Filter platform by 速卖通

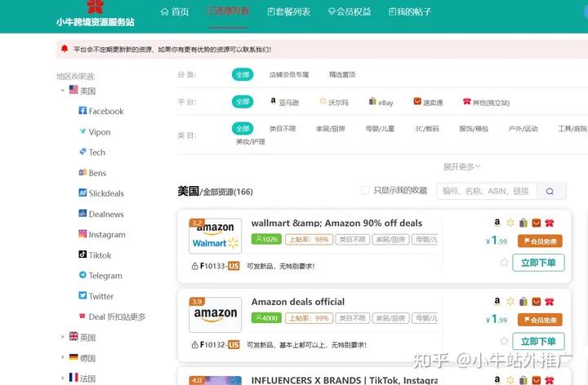point(428,102)
